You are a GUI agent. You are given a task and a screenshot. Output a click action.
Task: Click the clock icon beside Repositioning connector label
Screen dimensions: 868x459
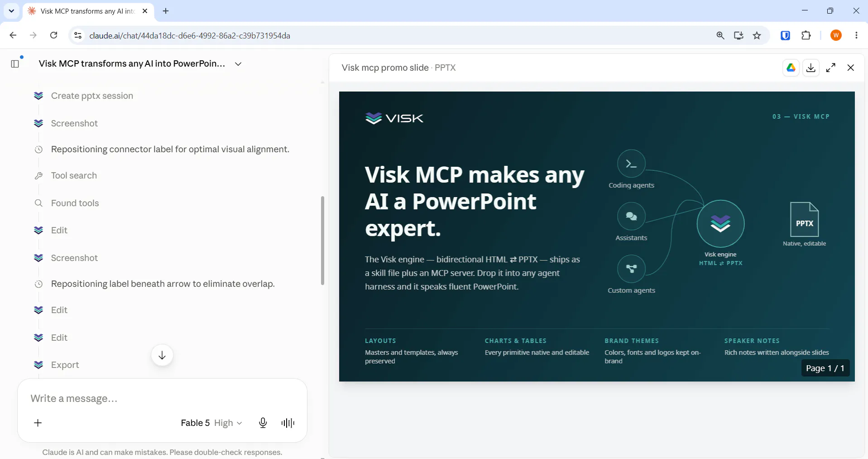point(38,150)
